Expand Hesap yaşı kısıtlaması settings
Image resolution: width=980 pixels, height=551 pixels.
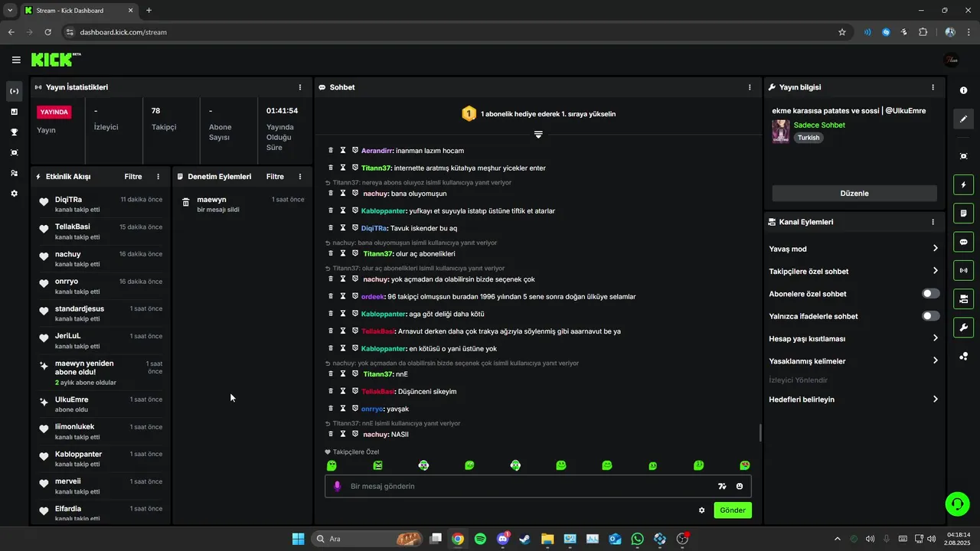coord(853,338)
